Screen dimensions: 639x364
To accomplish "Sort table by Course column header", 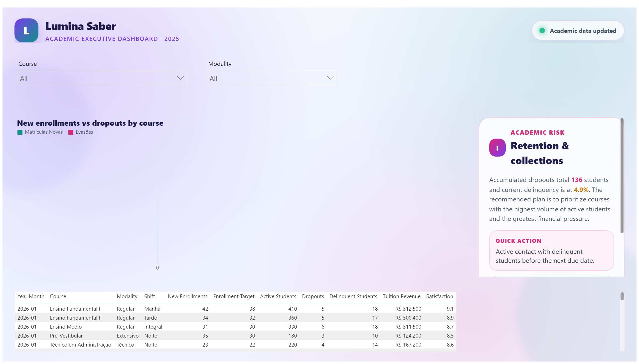I will 58,296.
